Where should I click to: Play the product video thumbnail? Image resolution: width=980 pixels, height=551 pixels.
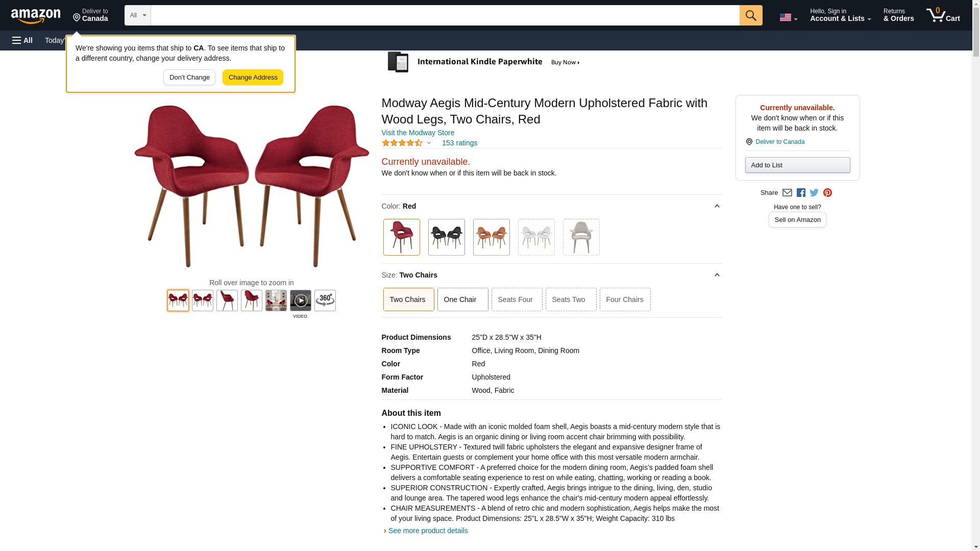(300, 300)
